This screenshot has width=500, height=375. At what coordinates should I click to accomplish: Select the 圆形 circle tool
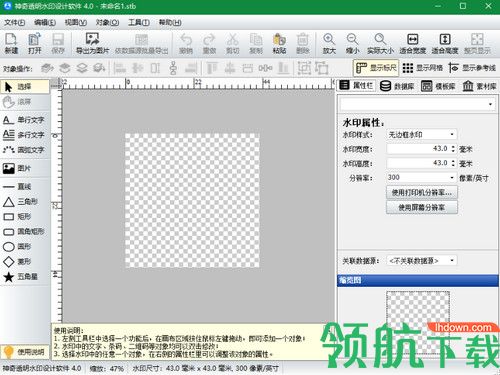coord(25,246)
